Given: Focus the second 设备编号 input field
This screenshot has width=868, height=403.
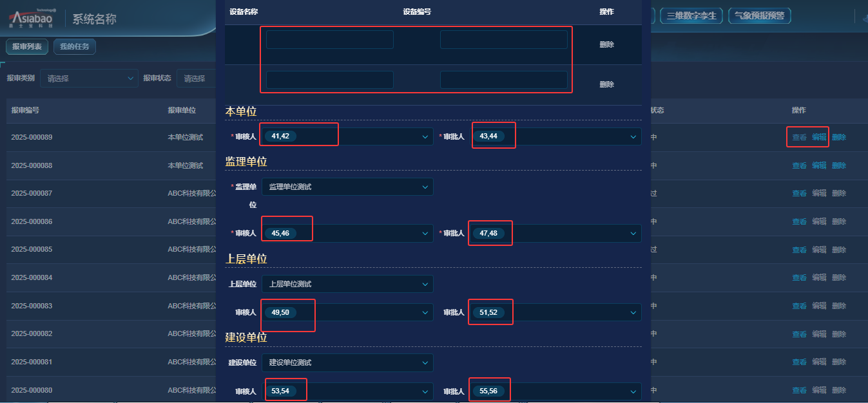Looking at the screenshot, I should coord(503,80).
